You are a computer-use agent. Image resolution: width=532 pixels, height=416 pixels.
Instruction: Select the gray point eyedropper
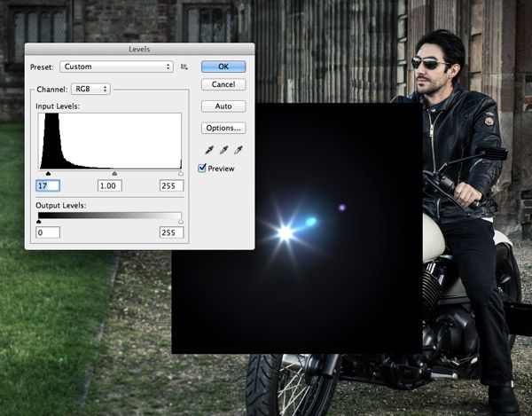223,150
